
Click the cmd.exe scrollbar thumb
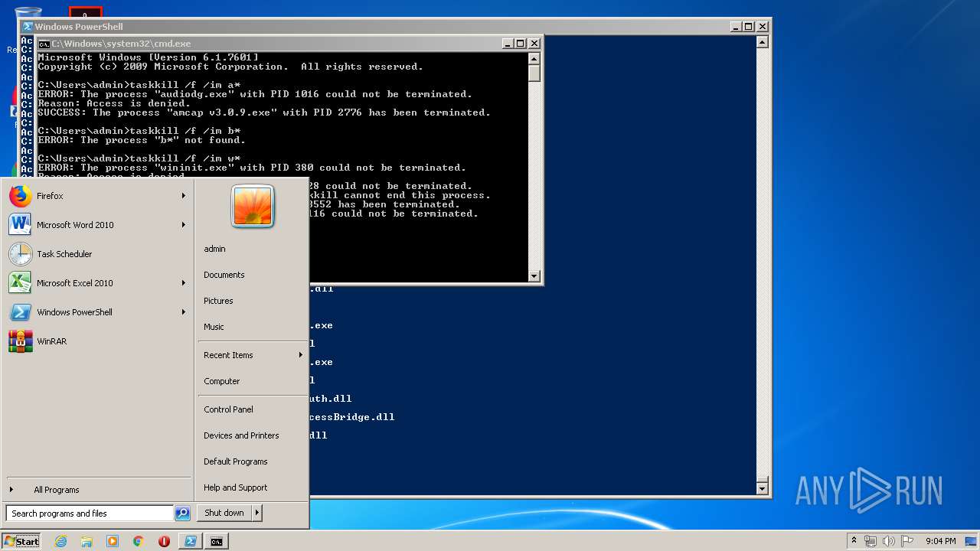tap(534, 72)
